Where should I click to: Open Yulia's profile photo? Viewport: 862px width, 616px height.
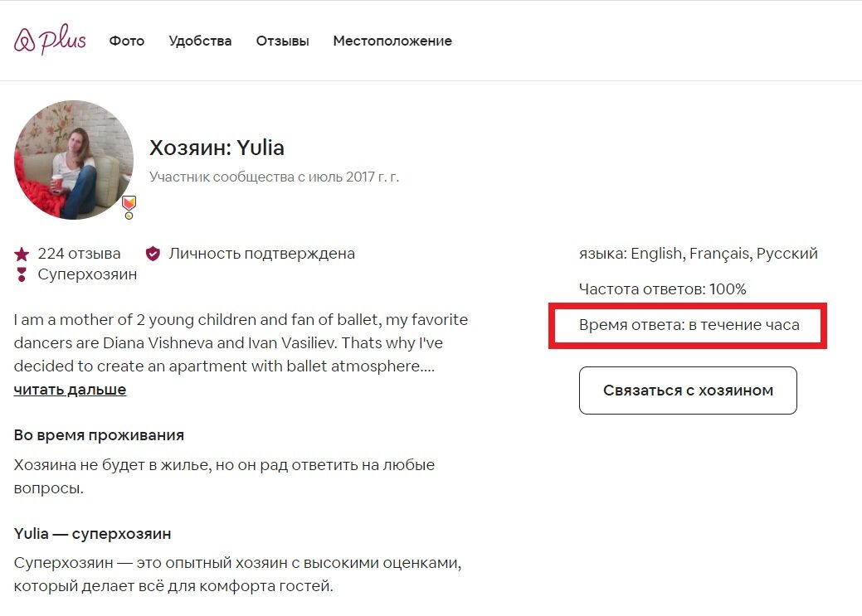[x=74, y=159]
